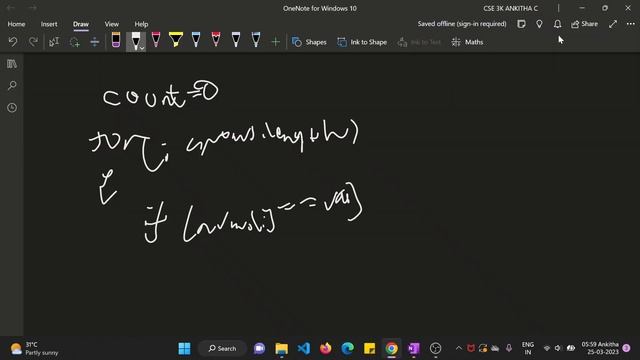Enter full screen mode

pos(613,24)
